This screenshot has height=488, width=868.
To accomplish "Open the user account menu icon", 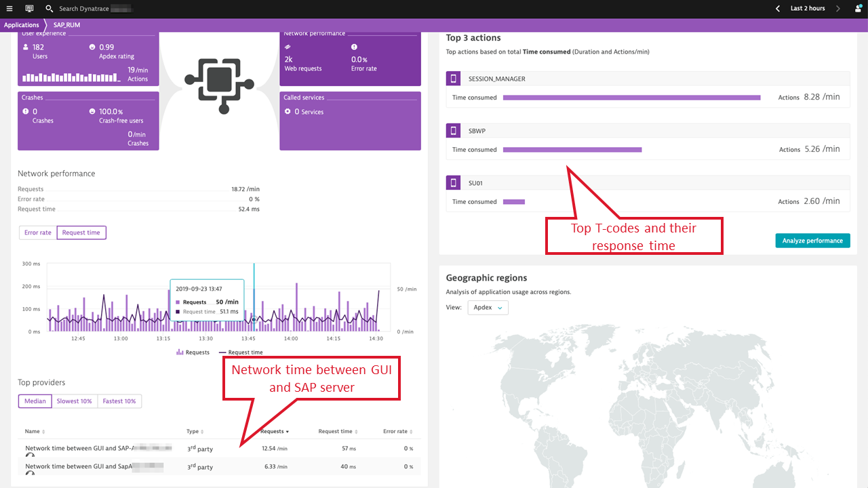I will (x=858, y=9).
